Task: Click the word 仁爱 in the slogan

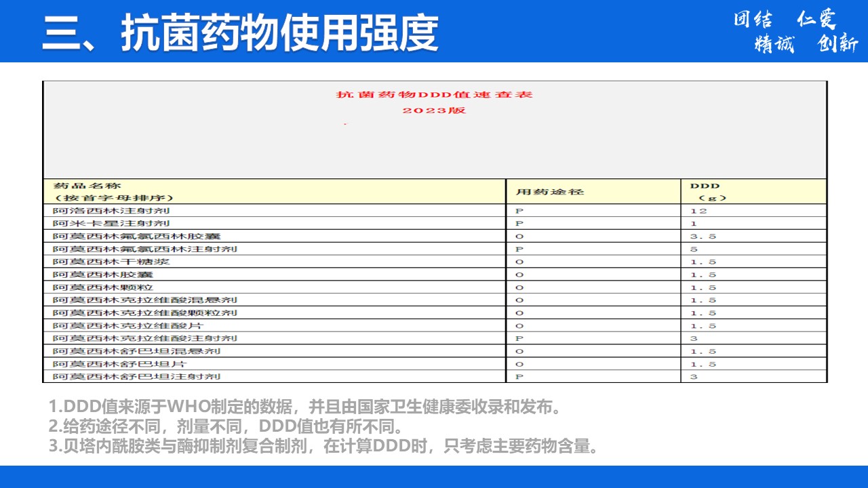Action: 816,19
